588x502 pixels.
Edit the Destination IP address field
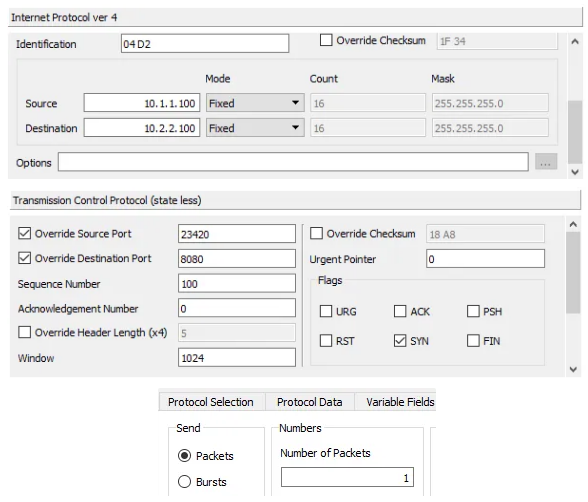[142, 128]
